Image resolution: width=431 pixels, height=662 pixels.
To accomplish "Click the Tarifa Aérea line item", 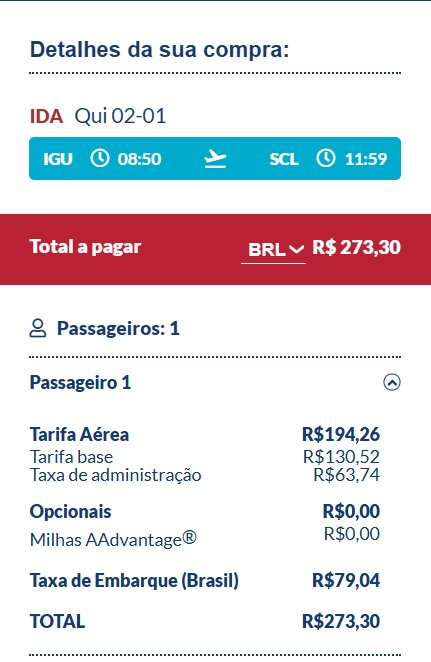I will coord(205,434).
